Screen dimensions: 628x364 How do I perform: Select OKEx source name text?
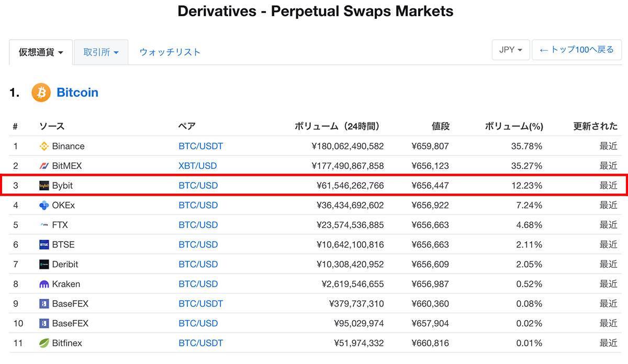point(63,206)
